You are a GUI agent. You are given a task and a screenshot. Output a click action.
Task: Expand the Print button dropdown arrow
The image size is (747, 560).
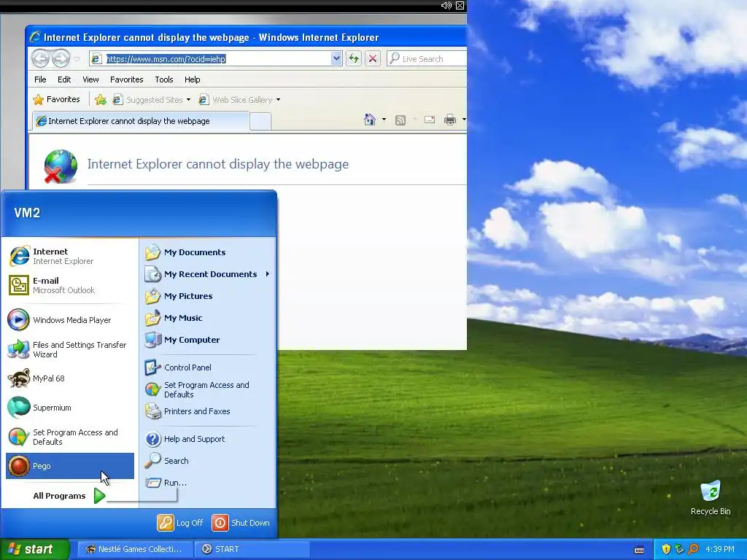click(463, 120)
